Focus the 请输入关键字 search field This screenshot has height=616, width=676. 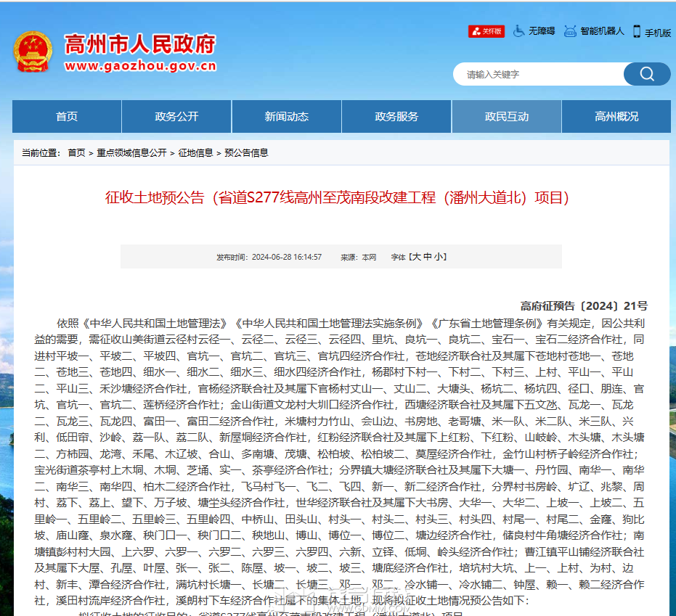(539, 74)
